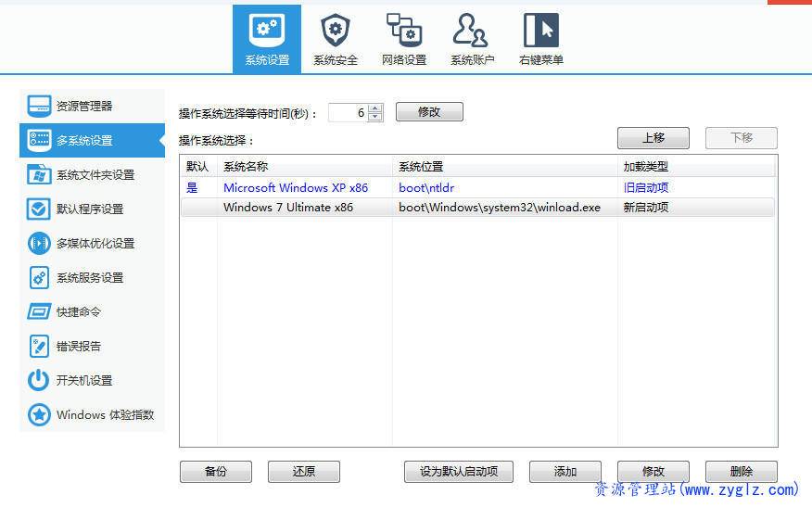The height and width of the screenshot is (507, 812).
Task: Sort by 默认 column header
Action: pos(199,167)
